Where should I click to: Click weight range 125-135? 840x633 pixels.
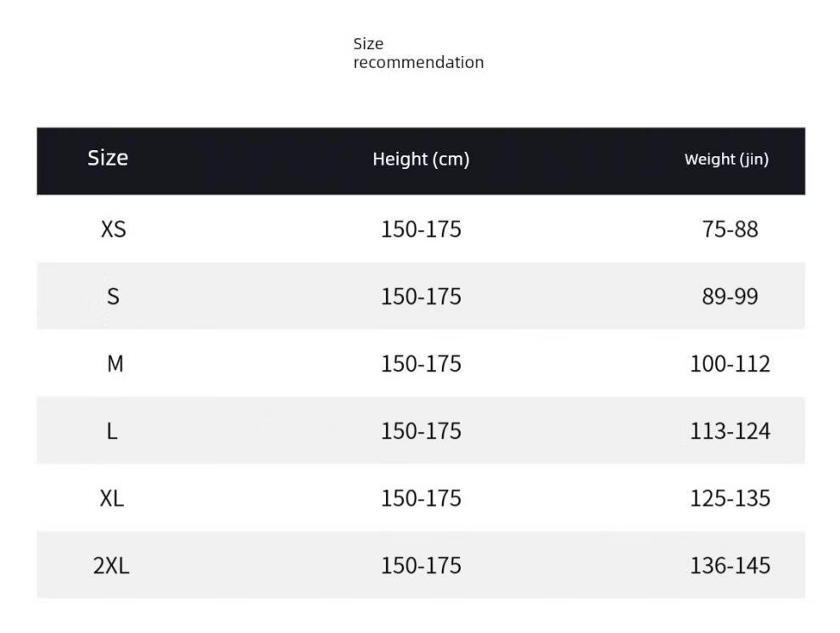click(730, 498)
